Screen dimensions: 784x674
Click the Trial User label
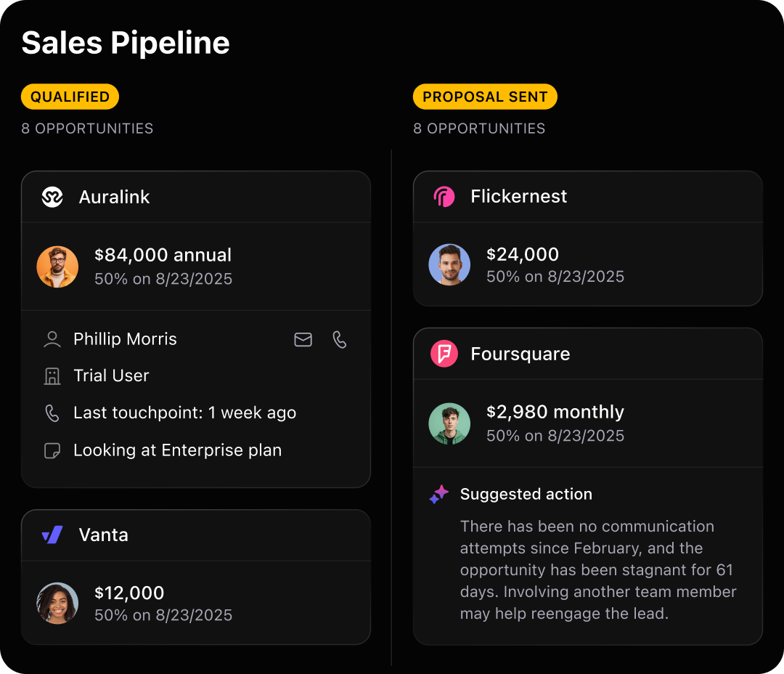tap(111, 375)
